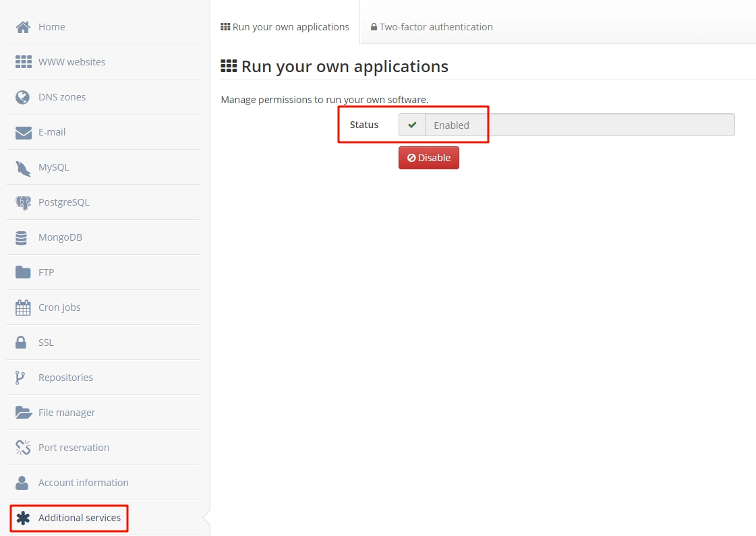Image resolution: width=756 pixels, height=536 pixels.
Task: Click the Cron jobs calendar icon
Action: (x=23, y=307)
